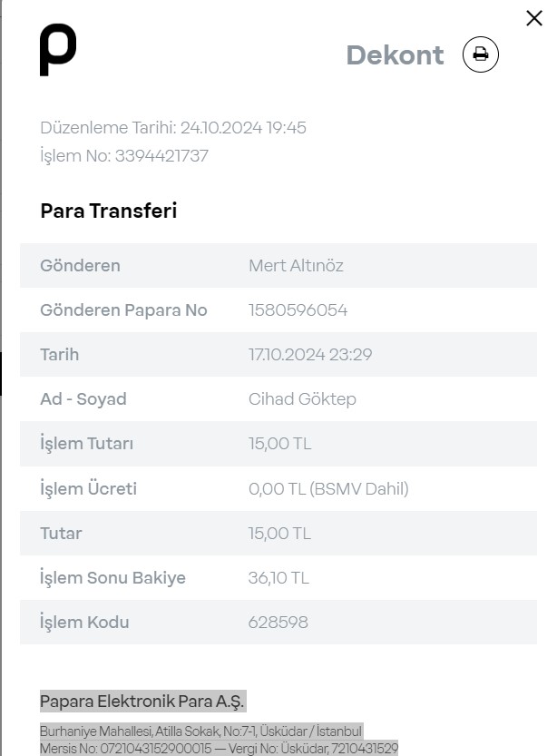Click the Mersis No line in footer

click(219, 748)
